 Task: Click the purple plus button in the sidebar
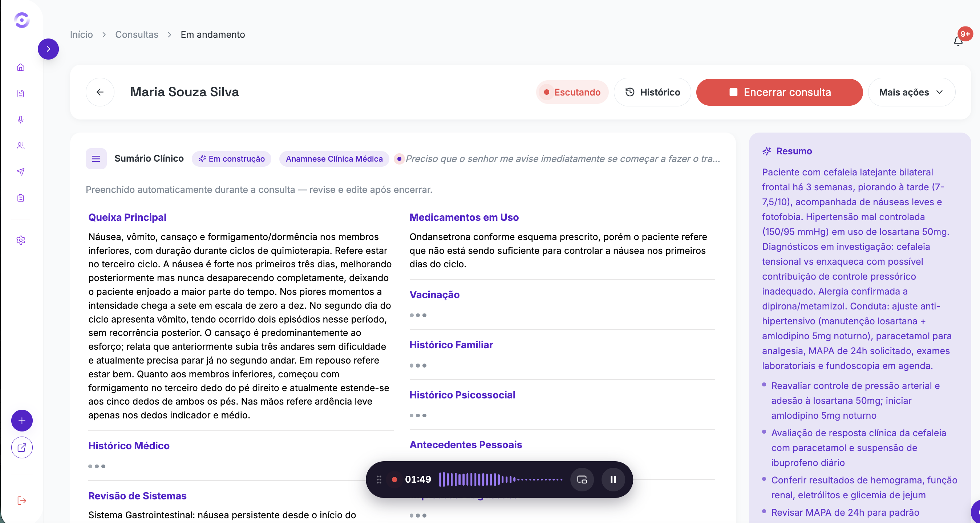coord(22,421)
